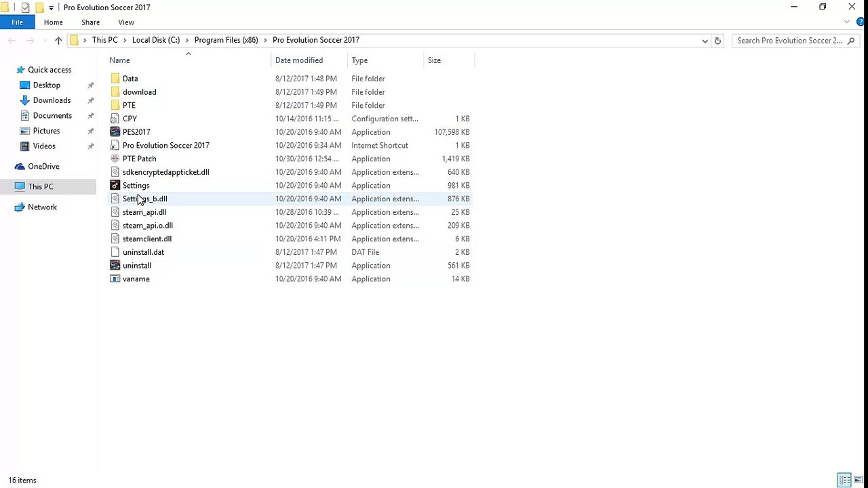
Task: Expand address bar previous locations dropdown
Action: coord(705,41)
